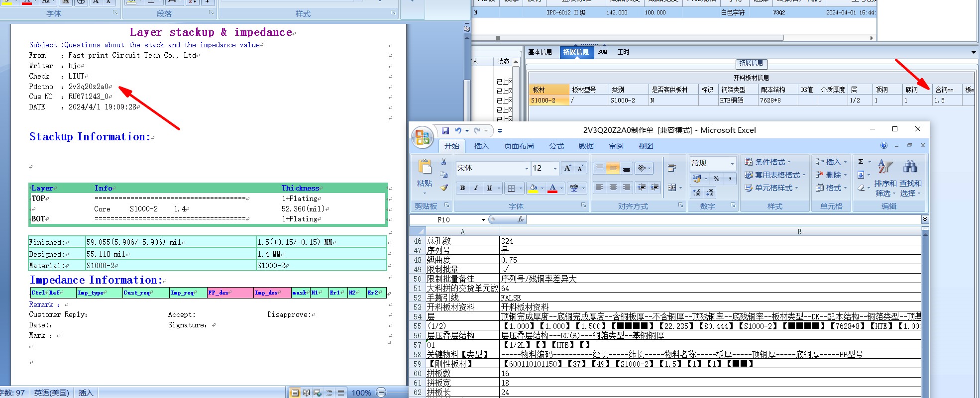Screen dimensions: 980x398
Task: Switch to 基本信息 tab in ERP window
Action: point(540,52)
